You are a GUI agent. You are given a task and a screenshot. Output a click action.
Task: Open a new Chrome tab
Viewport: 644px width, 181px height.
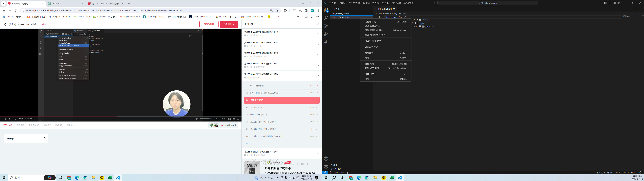point(129,4)
